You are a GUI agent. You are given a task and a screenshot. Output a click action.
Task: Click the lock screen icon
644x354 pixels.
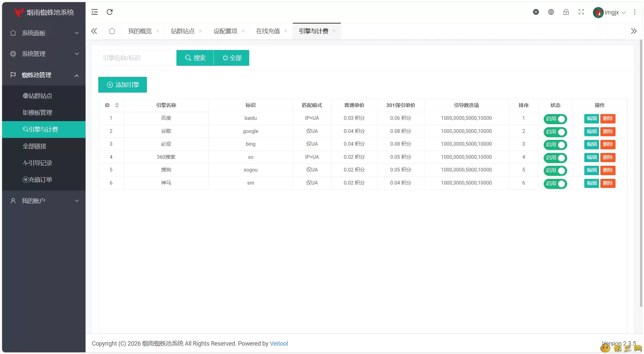[x=566, y=12]
